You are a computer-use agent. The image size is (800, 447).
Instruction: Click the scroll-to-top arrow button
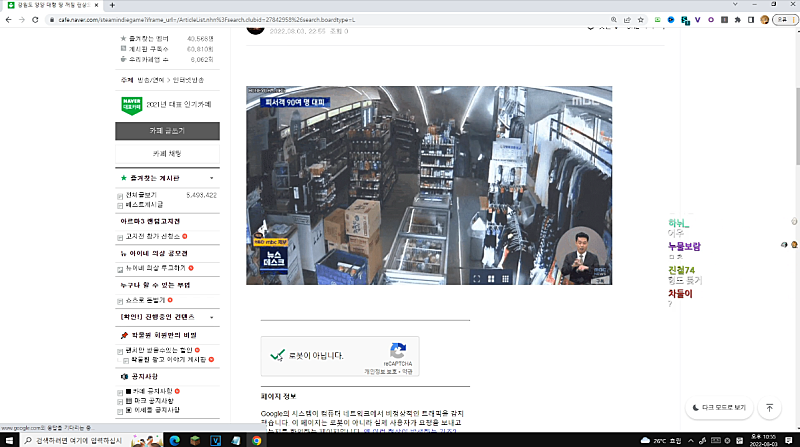(x=769, y=408)
